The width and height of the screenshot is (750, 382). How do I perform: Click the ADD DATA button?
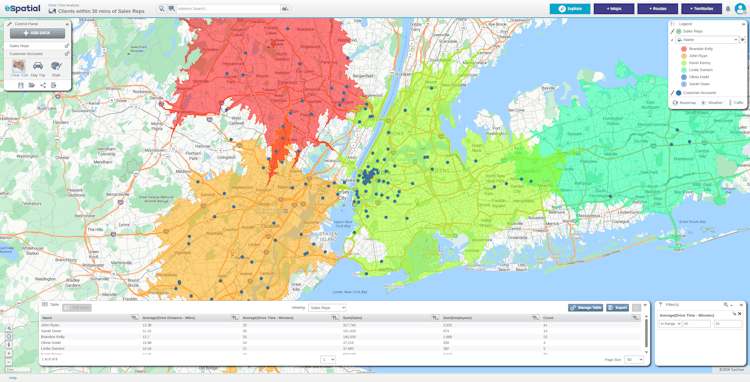37,33
